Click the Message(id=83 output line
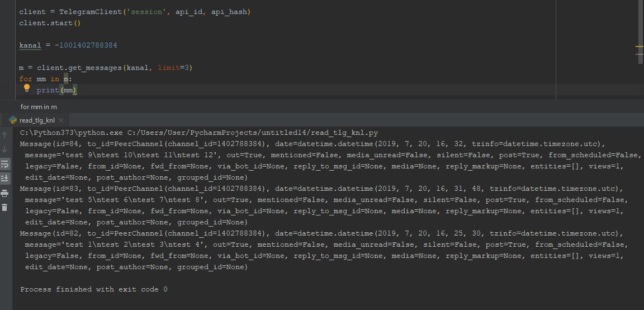644x310 pixels. (x=321, y=189)
